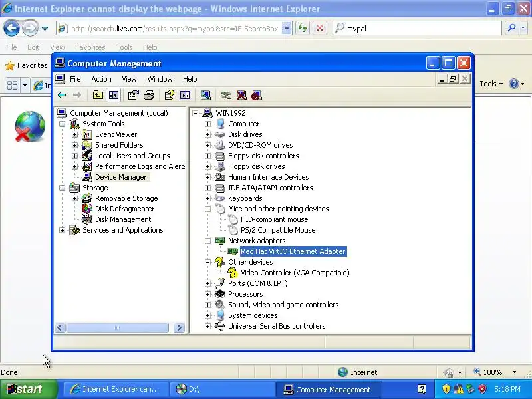This screenshot has width=532, height=399.
Task: Collapse Mice and other pointing devices
Action: [207, 209]
